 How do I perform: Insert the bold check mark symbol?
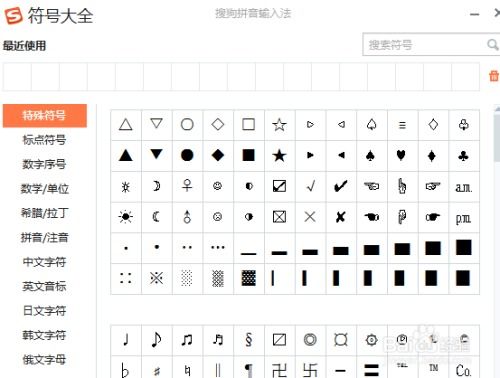(341, 186)
